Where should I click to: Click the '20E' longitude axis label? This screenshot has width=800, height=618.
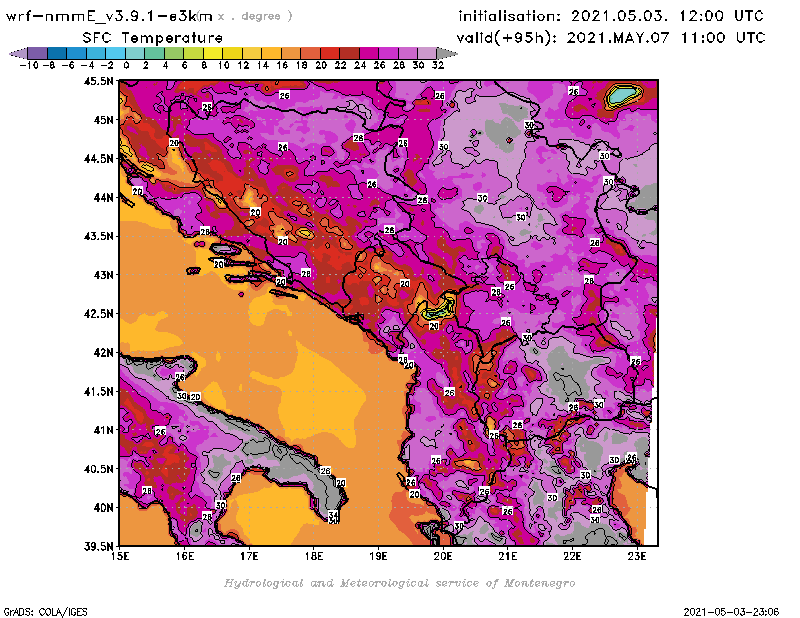pyautogui.click(x=443, y=556)
